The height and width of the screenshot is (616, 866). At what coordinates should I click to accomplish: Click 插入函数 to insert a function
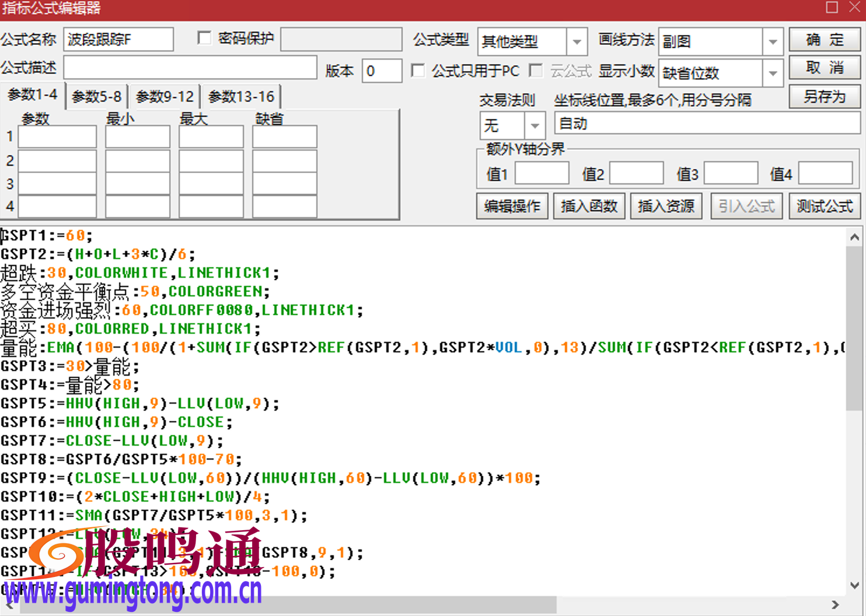click(x=589, y=206)
